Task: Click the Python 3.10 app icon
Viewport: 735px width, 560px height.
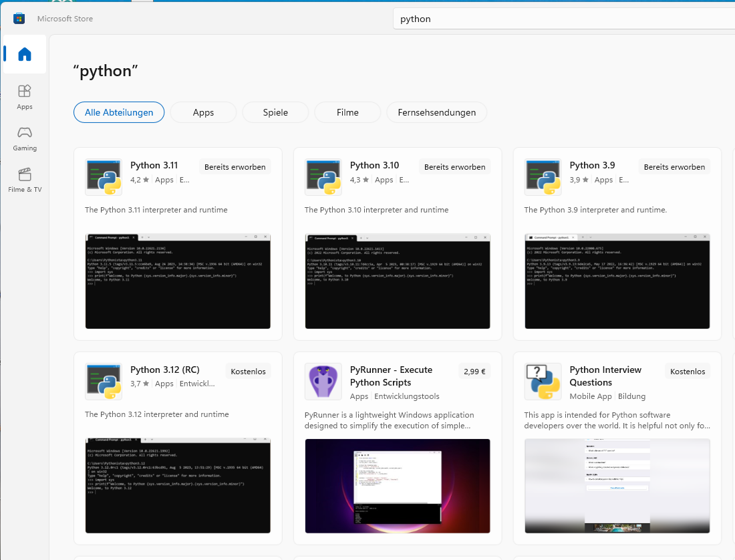Action: 323,177
